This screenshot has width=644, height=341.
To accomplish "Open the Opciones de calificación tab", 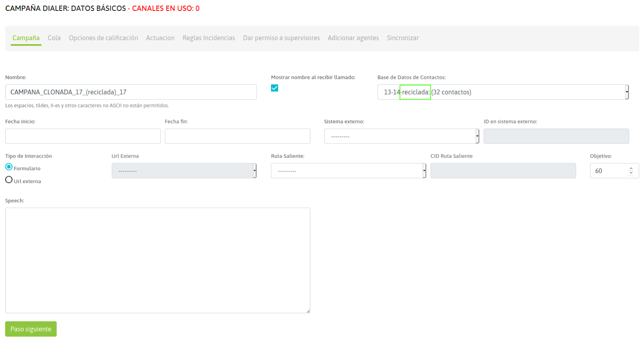I will (x=103, y=38).
